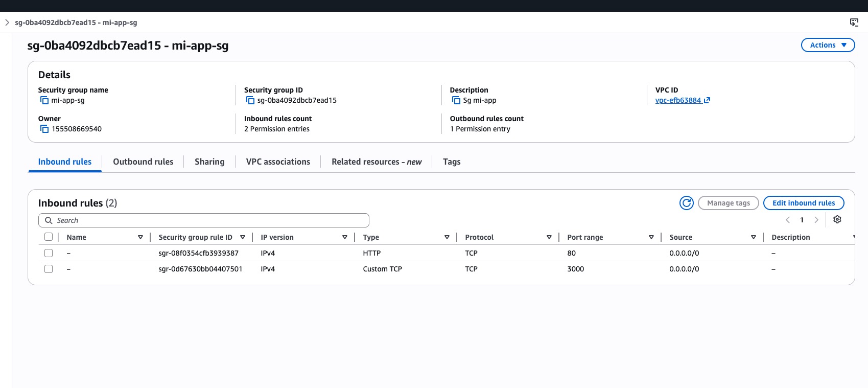Viewport: 868px width, 388px height.
Task: Click the Custom TCP type cell
Action: point(383,269)
